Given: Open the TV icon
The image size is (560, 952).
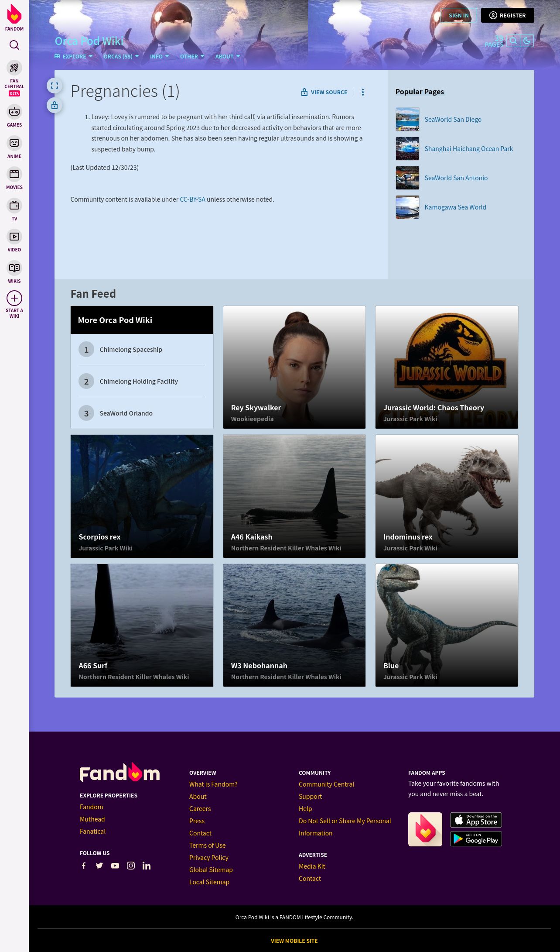Looking at the screenshot, I should tap(14, 206).
